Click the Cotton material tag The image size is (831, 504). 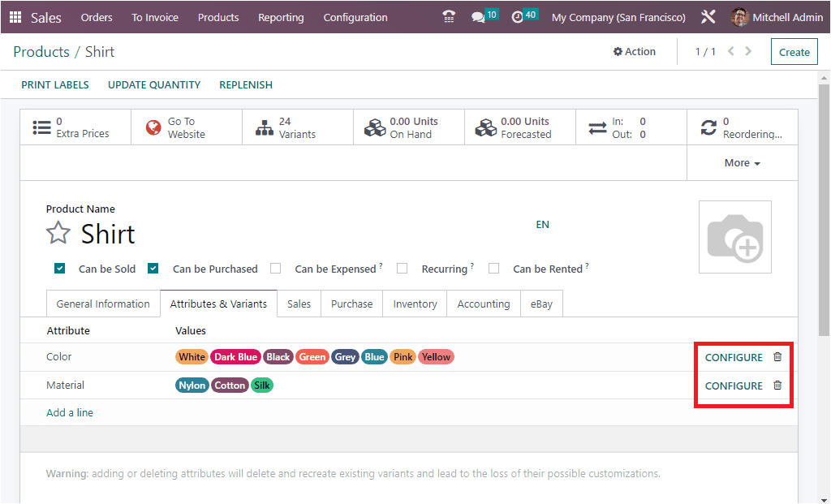230,386
